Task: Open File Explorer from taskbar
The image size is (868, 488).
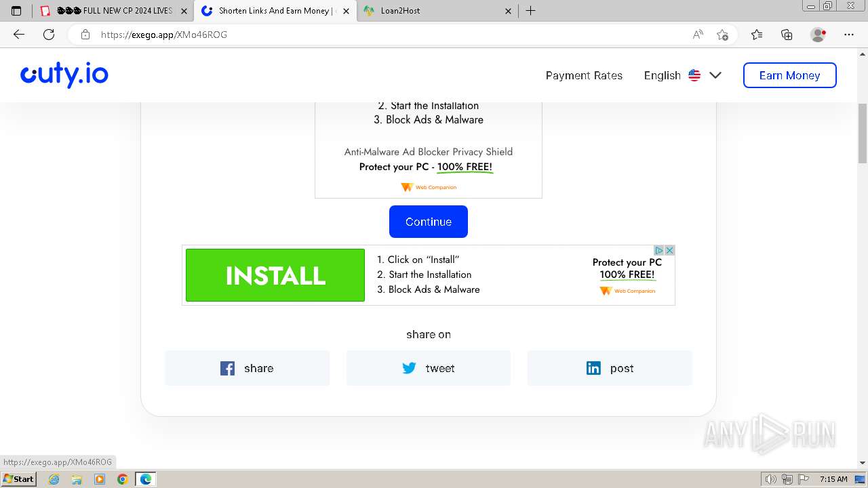Action: 77,479
